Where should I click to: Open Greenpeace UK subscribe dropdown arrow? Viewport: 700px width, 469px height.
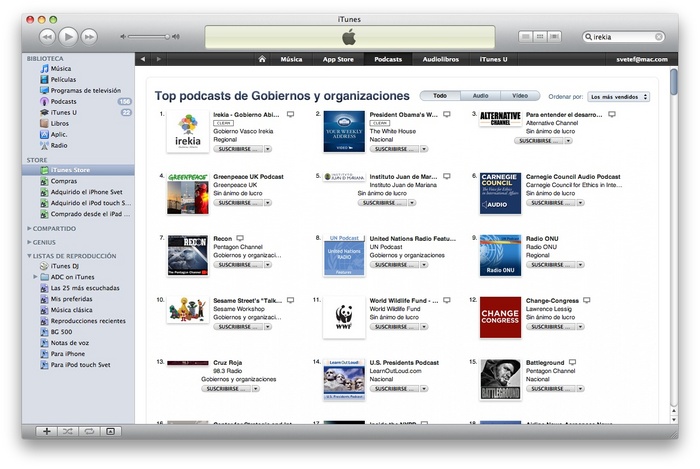coord(268,203)
